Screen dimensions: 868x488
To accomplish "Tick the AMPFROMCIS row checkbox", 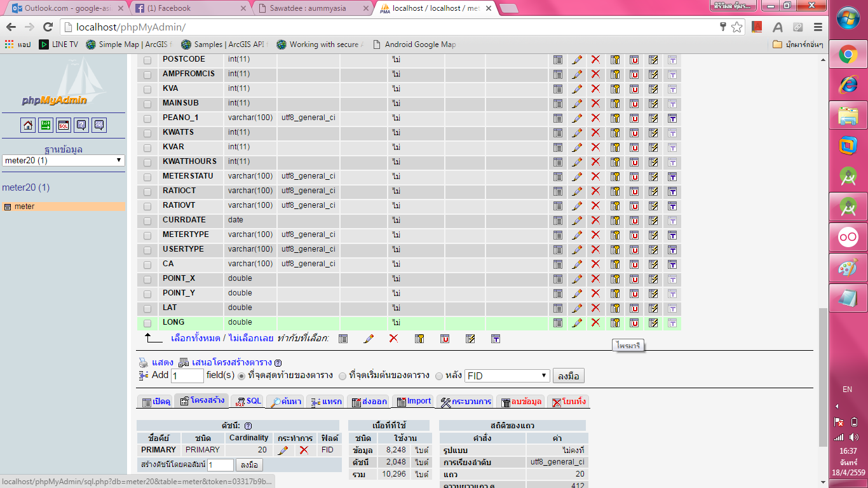I will pos(147,75).
